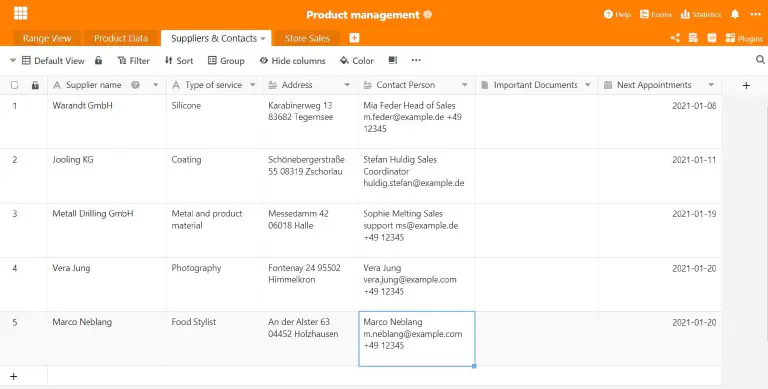
Task: Click the fill handle on selected cell
Action: click(474, 366)
